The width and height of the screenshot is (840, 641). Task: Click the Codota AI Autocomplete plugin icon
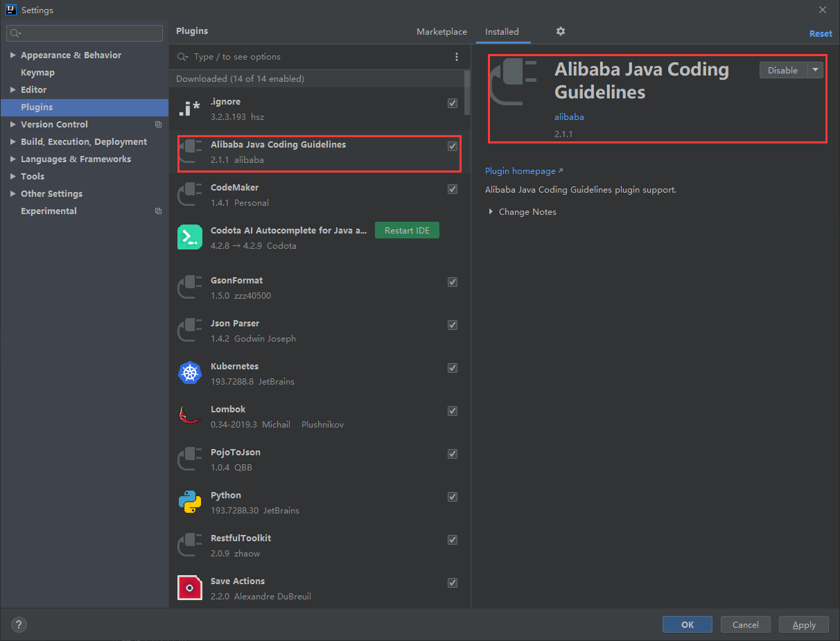pyautogui.click(x=189, y=237)
